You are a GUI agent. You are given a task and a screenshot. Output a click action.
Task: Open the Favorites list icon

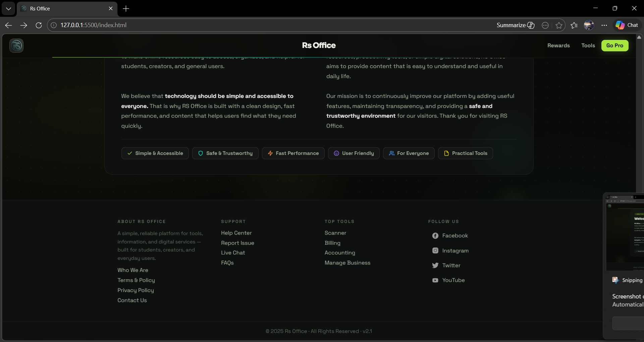click(x=574, y=25)
